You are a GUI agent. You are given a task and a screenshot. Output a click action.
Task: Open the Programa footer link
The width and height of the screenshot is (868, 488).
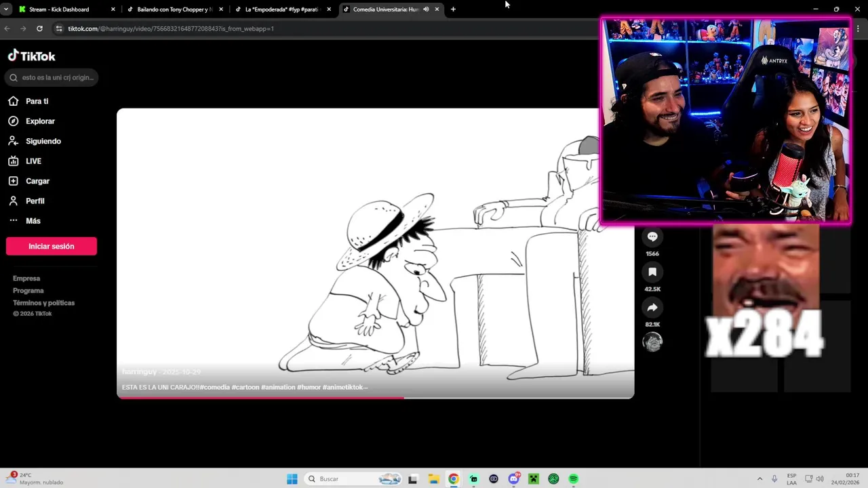(28, 291)
